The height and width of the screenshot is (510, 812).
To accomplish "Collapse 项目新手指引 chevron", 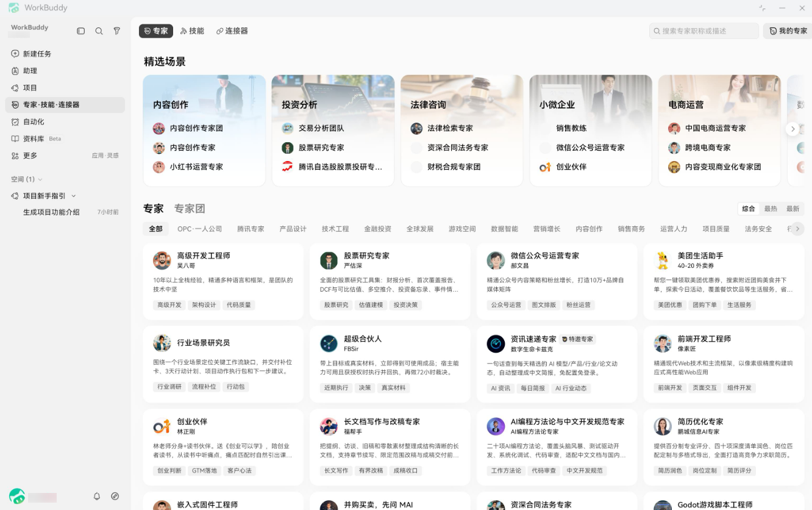I will click(74, 196).
